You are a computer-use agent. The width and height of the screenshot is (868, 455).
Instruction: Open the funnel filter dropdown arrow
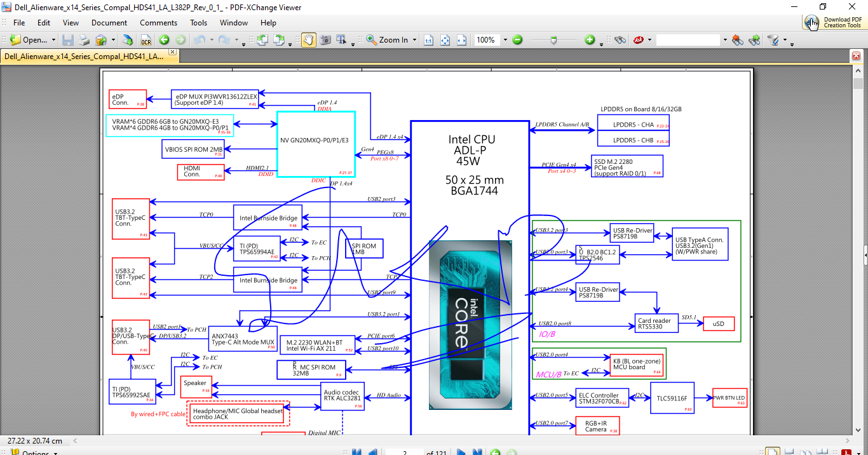tap(784, 39)
